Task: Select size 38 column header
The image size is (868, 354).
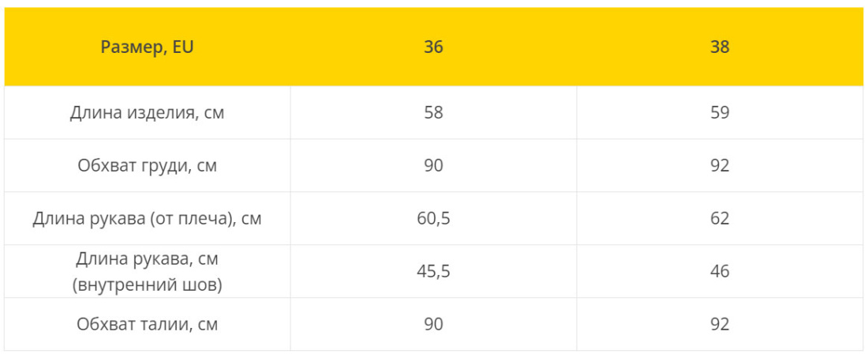Action: [x=720, y=47]
